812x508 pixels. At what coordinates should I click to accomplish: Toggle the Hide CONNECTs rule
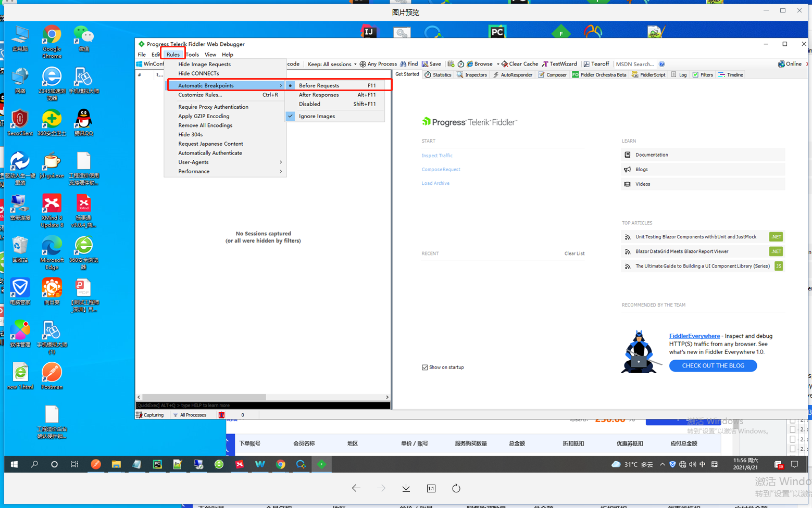[x=225, y=73]
